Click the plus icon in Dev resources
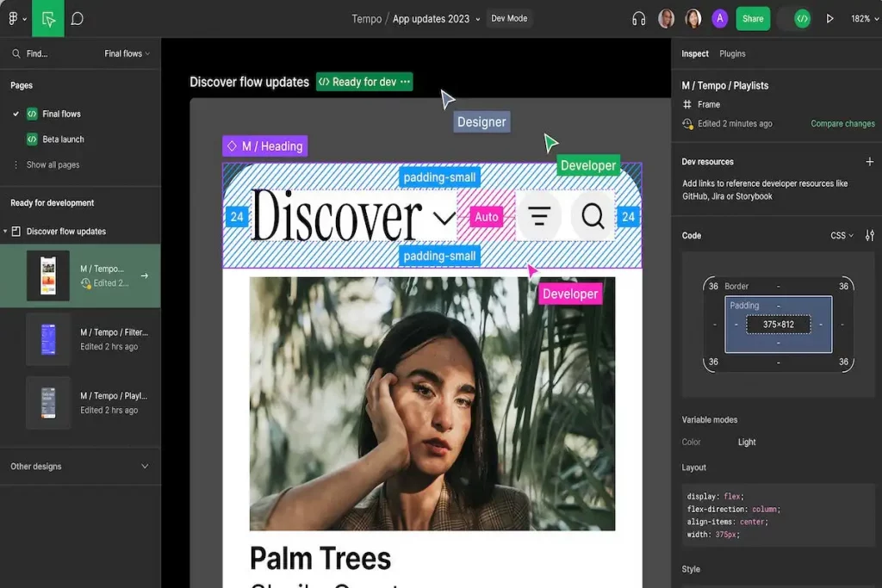 (869, 162)
